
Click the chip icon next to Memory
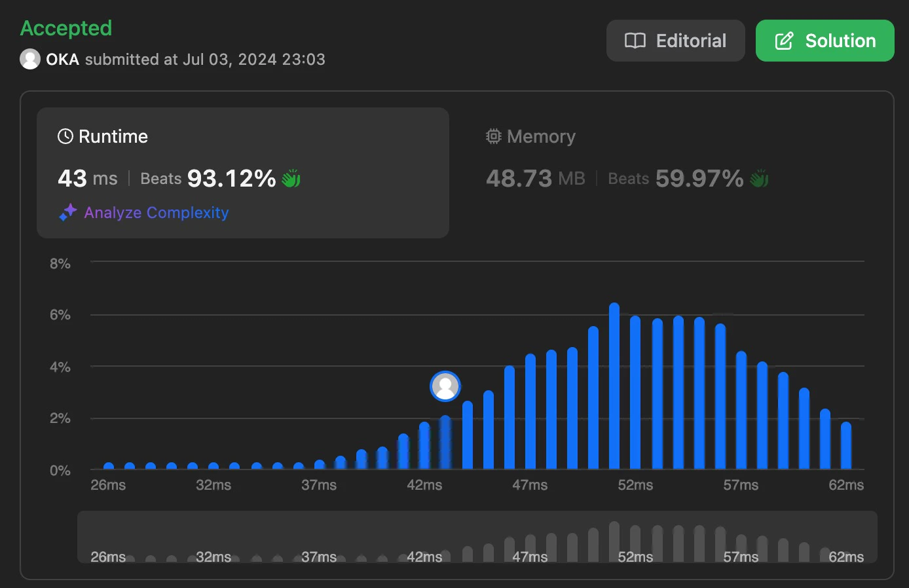pos(493,136)
